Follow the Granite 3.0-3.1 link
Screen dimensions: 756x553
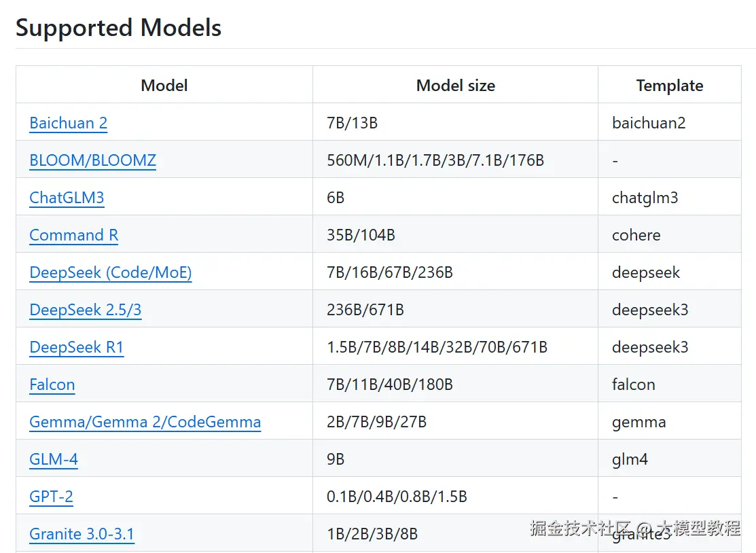pyautogui.click(x=82, y=534)
